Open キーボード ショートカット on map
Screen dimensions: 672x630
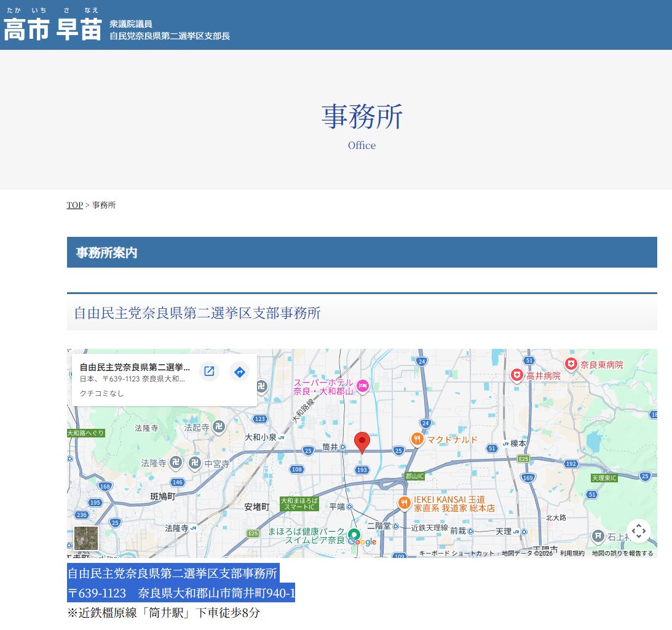[x=456, y=553]
